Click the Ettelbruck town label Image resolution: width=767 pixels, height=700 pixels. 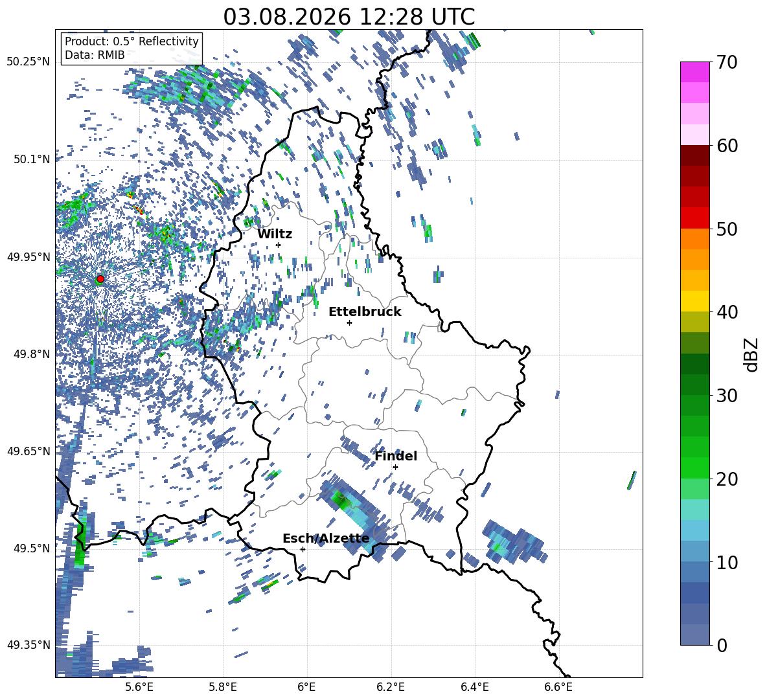click(x=365, y=312)
